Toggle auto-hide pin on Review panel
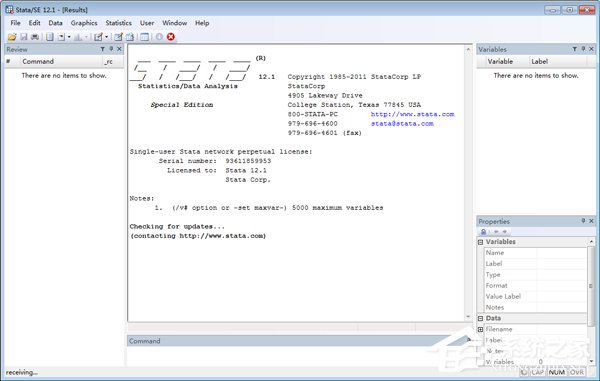This screenshot has width=600, height=381. coord(111,49)
